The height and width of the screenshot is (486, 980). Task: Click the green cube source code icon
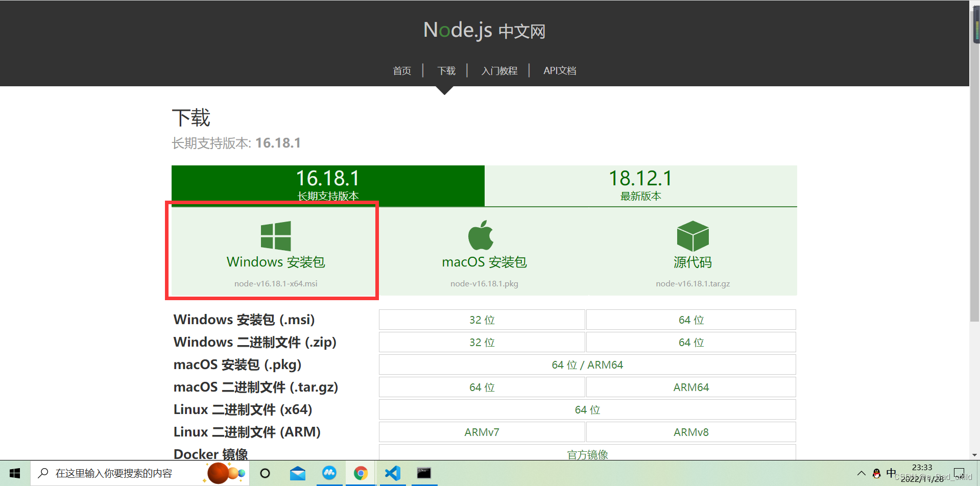click(x=692, y=236)
